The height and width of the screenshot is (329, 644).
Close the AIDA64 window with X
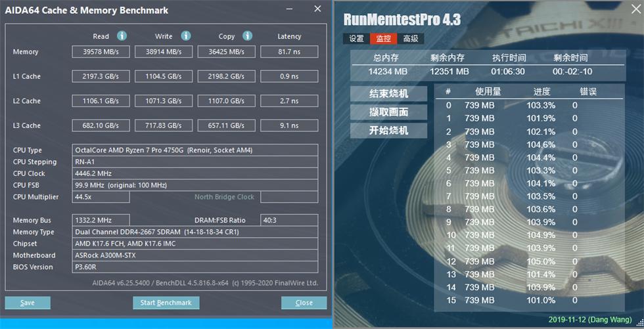coord(317,9)
